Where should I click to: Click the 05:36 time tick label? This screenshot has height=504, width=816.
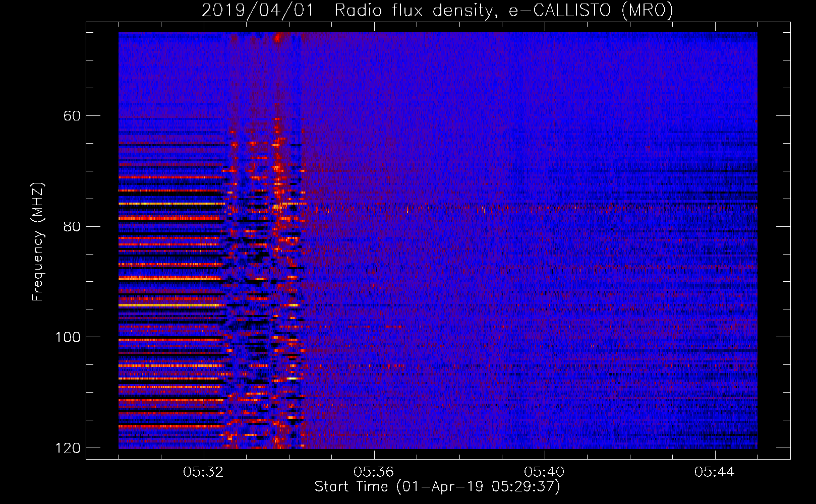tap(374, 472)
